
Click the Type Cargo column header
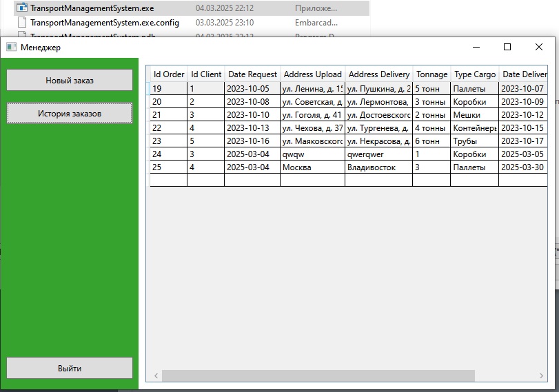(x=474, y=74)
